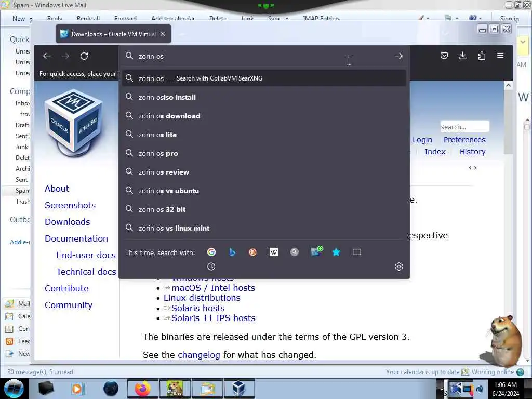Search history with the clock icon
This screenshot has height=399, width=532.
point(211,267)
